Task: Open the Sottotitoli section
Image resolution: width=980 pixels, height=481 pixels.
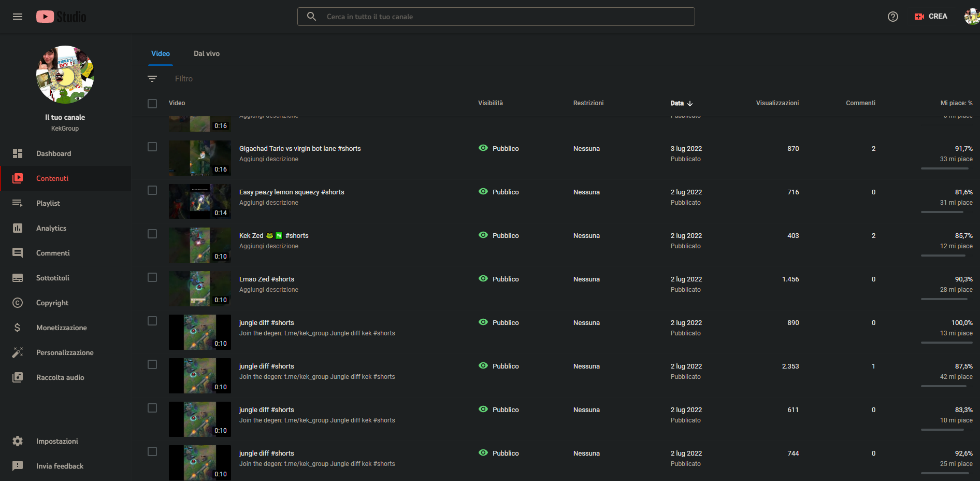Action: pyautogui.click(x=65, y=278)
